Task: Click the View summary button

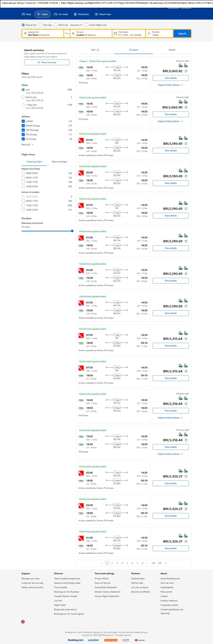Action: pyautogui.click(x=47, y=63)
